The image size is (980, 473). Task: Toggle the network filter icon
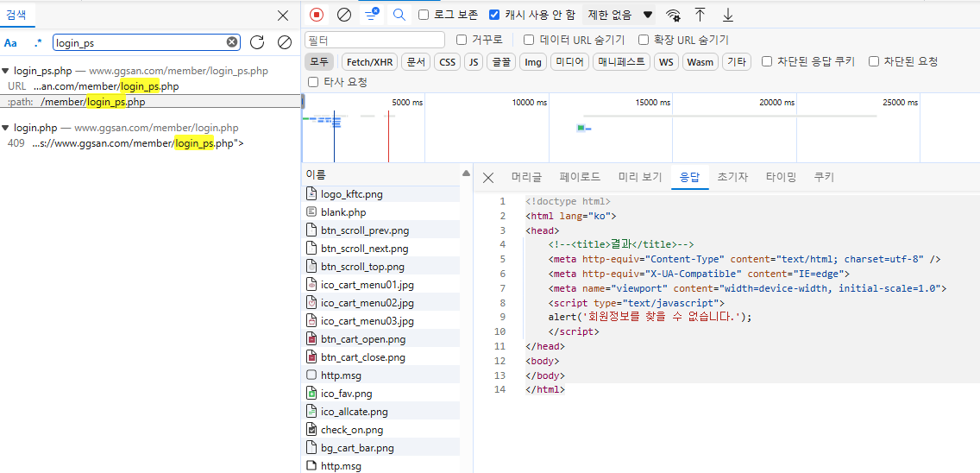[x=372, y=14]
